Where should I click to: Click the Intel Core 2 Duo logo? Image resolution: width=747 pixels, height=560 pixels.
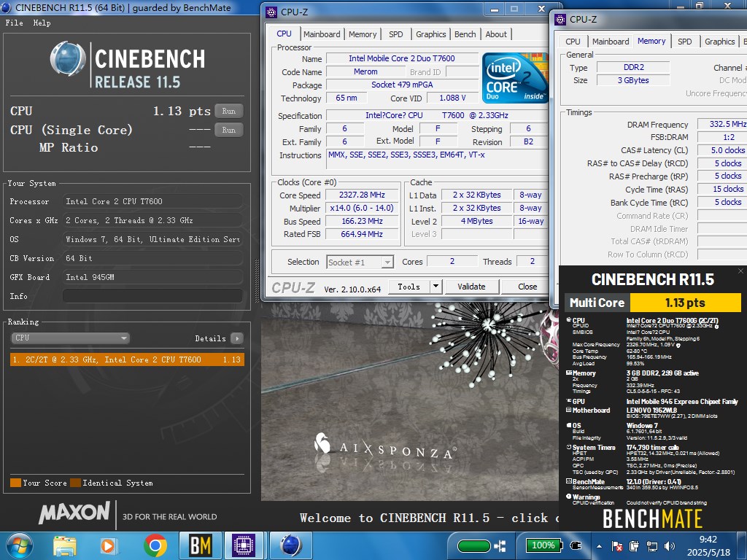(x=515, y=77)
